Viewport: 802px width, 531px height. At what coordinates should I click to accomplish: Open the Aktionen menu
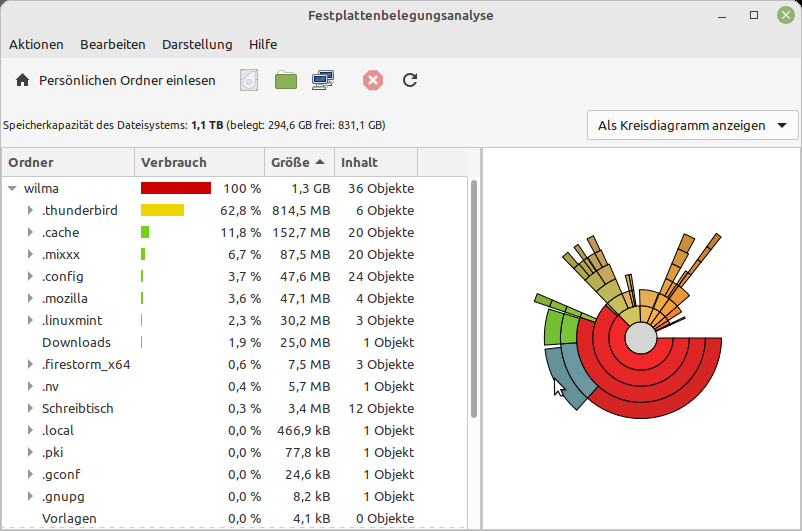(36, 44)
